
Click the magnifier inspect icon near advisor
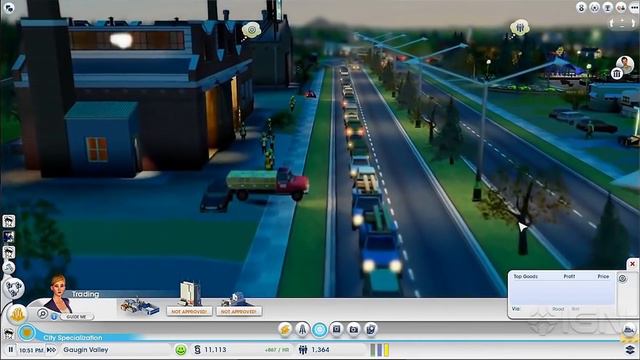coord(42,313)
